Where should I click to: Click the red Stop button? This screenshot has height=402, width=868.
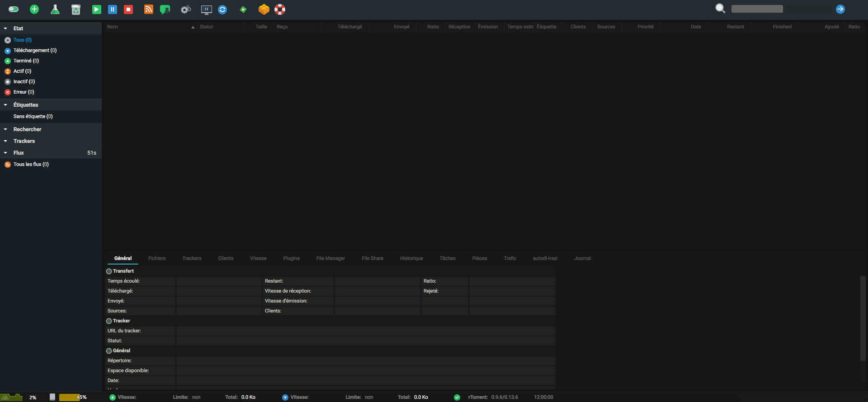(x=128, y=9)
